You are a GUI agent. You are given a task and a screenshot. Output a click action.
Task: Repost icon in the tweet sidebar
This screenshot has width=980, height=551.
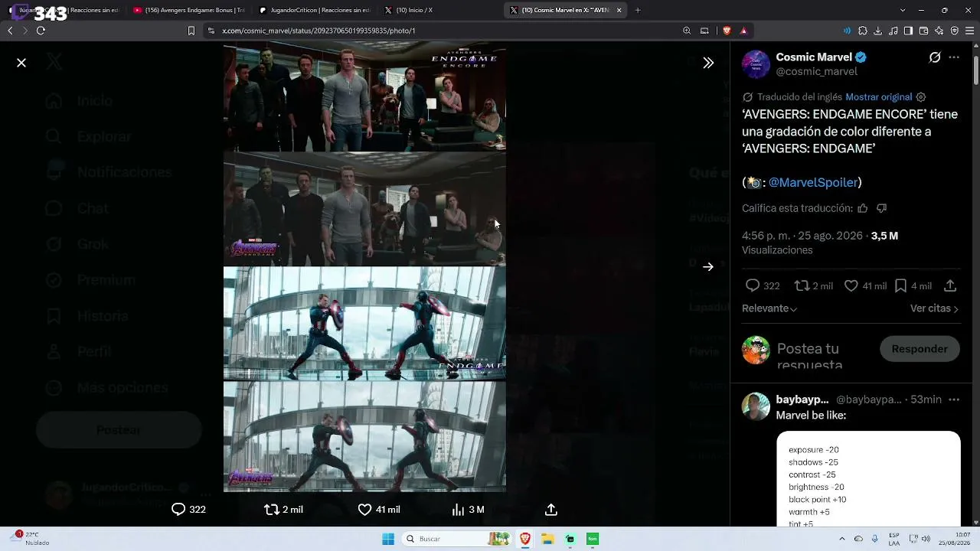(x=802, y=285)
